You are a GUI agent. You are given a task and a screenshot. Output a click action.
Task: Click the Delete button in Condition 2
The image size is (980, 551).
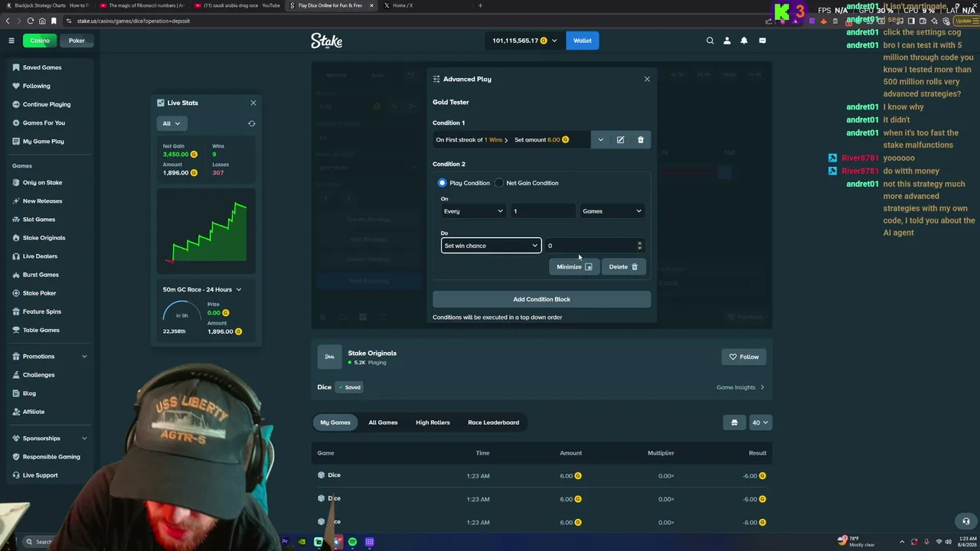(623, 267)
